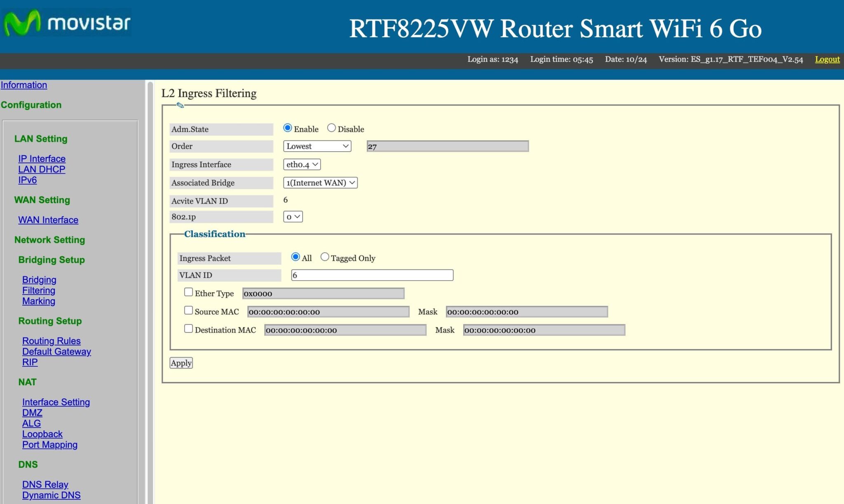
Task: Select Tagged Only for Ingress Packet
Action: pyautogui.click(x=325, y=256)
